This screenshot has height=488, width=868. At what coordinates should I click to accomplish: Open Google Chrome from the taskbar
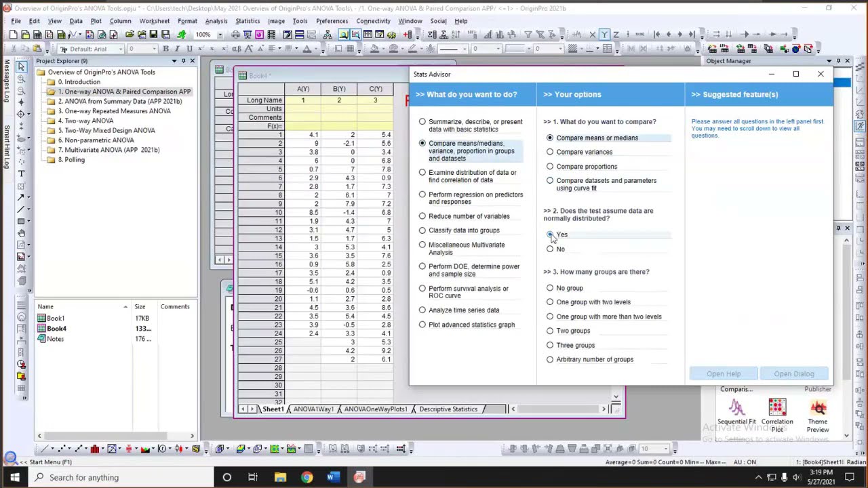coord(307,477)
